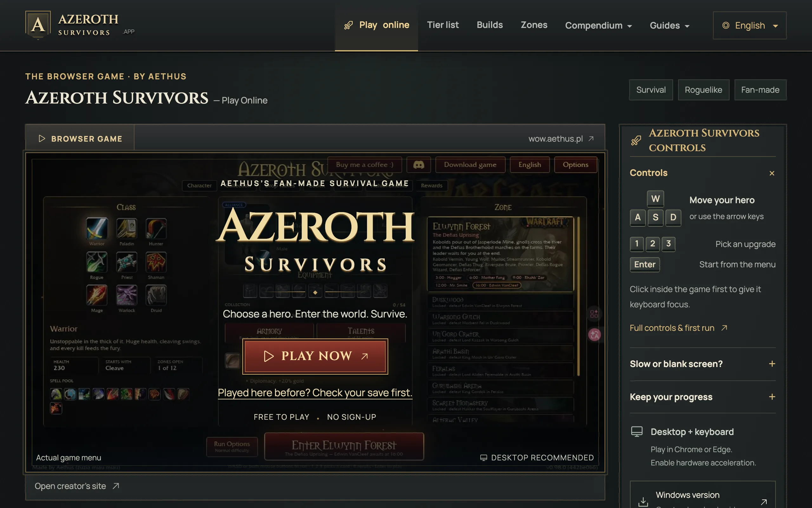Open the Compendium dropdown menu
The image size is (812, 508).
tap(598, 25)
